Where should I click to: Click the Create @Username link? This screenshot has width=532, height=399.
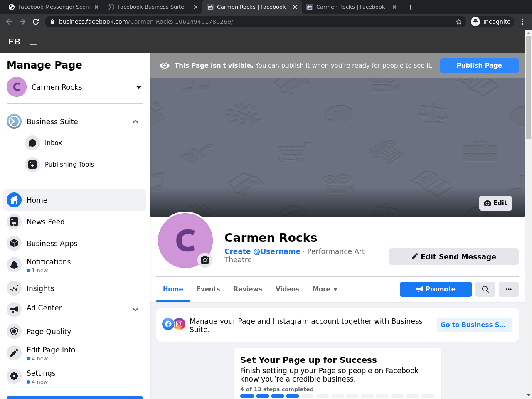(x=262, y=251)
